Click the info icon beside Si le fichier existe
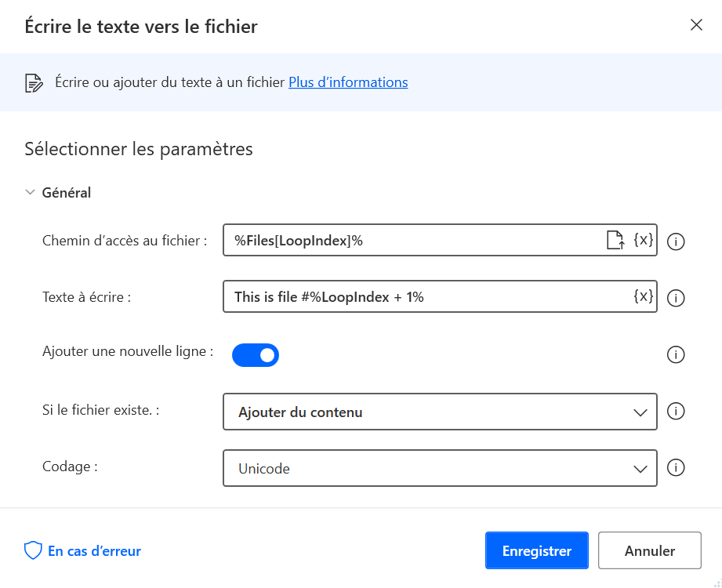This screenshot has width=722, height=588. tap(675, 411)
